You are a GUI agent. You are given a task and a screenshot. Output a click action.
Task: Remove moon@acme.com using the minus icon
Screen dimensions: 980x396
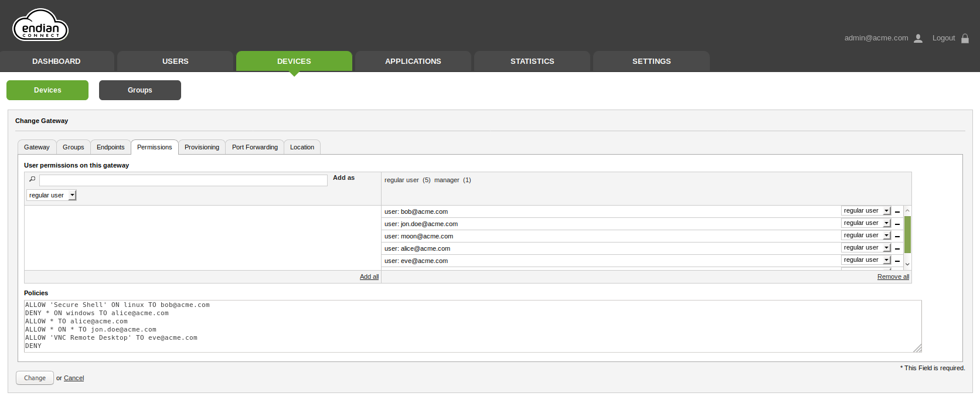click(897, 236)
